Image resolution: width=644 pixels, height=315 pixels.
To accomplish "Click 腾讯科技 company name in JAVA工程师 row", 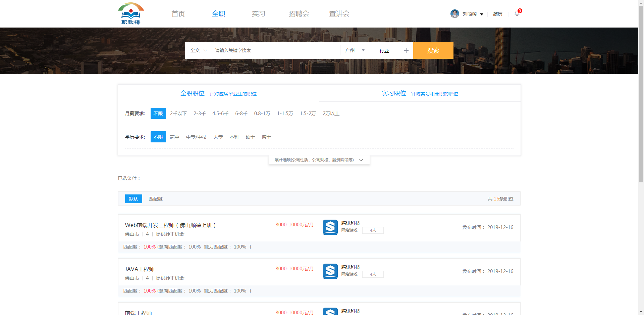I will click(351, 267).
